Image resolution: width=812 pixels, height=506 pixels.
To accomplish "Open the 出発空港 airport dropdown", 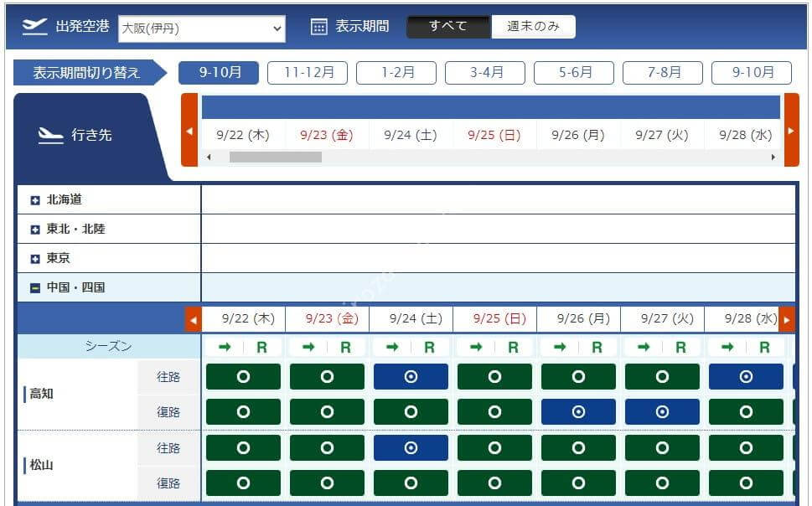I will [x=202, y=28].
